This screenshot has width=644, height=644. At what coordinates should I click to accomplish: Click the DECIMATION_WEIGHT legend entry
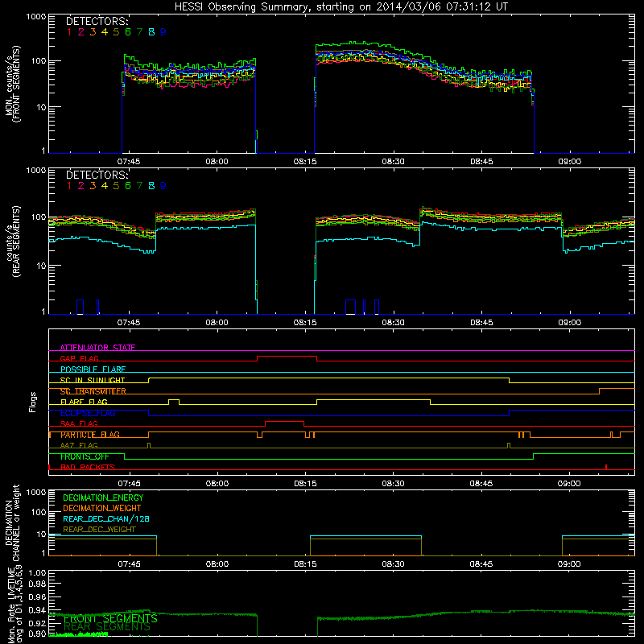pos(102,508)
